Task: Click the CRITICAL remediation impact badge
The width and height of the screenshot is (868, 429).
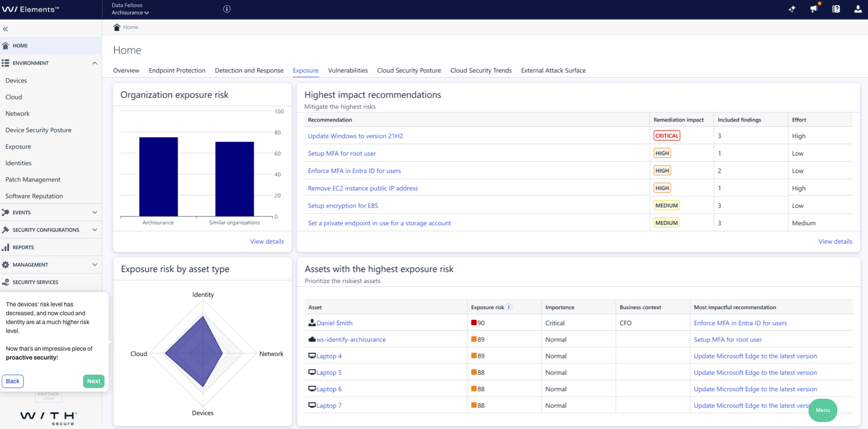Action: coord(666,135)
